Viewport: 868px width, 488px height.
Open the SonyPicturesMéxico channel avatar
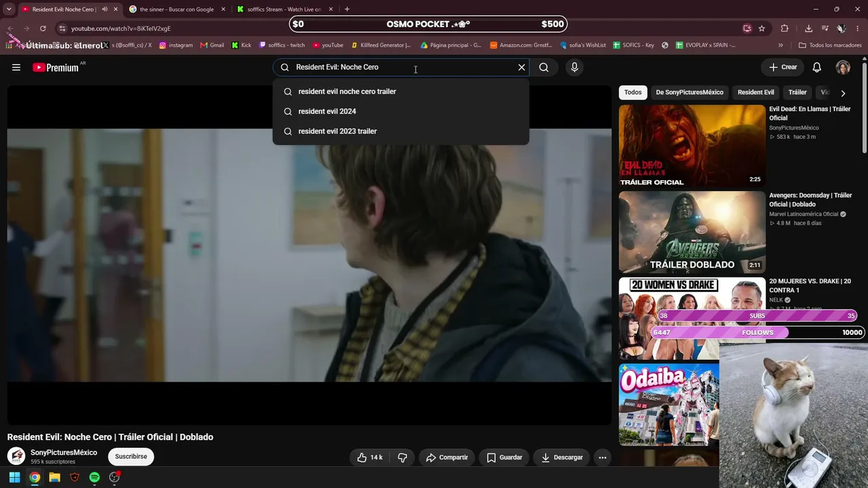click(x=16, y=457)
